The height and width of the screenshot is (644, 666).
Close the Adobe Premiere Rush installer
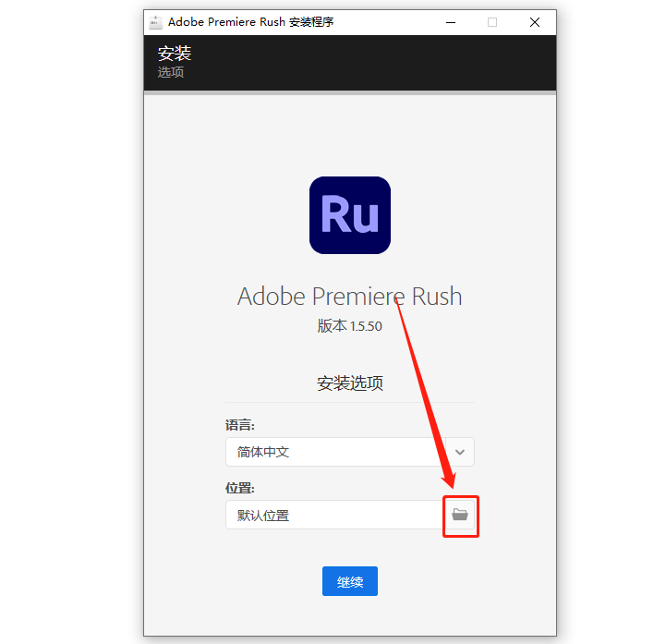point(535,22)
